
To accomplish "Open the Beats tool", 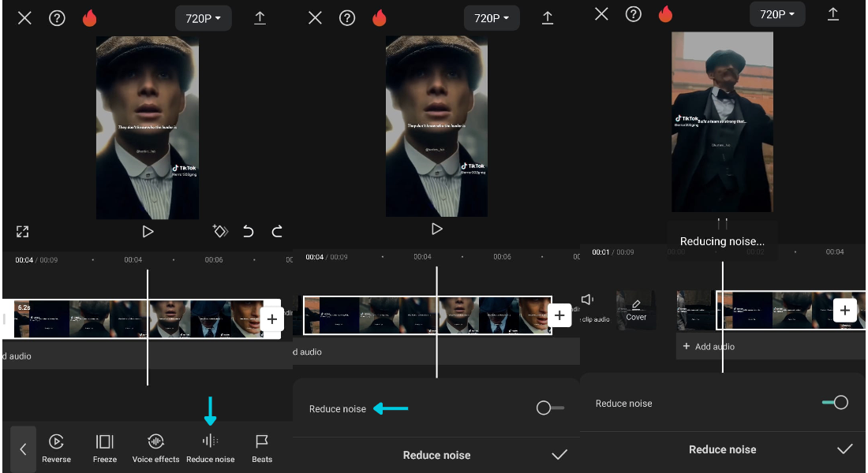I will [x=262, y=449].
